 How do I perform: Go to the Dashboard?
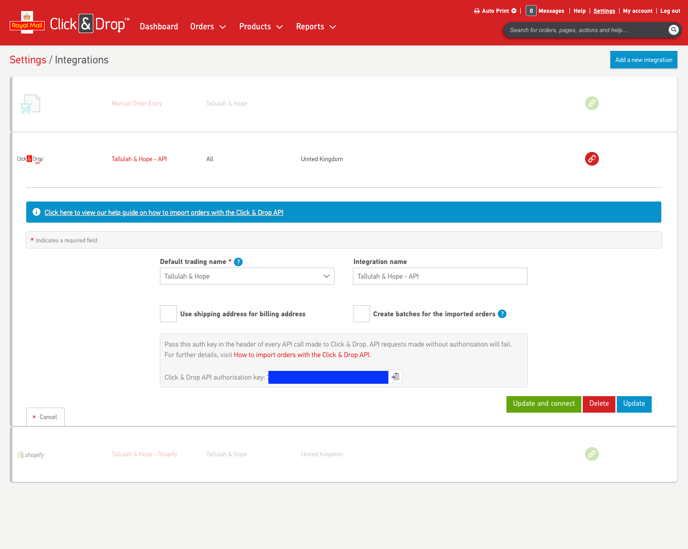click(x=159, y=27)
